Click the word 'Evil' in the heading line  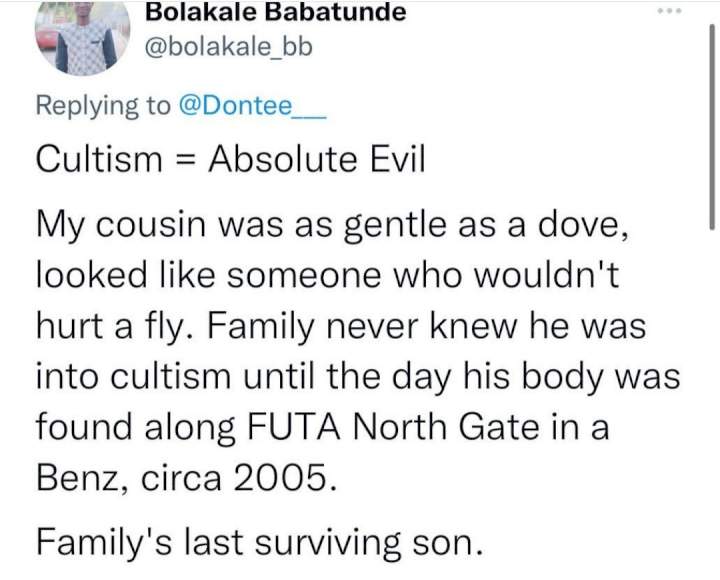pyautogui.click(x=398, y=159)
